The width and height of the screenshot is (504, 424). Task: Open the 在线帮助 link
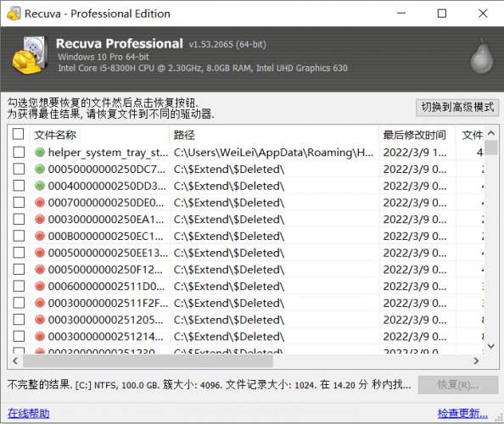29,413
